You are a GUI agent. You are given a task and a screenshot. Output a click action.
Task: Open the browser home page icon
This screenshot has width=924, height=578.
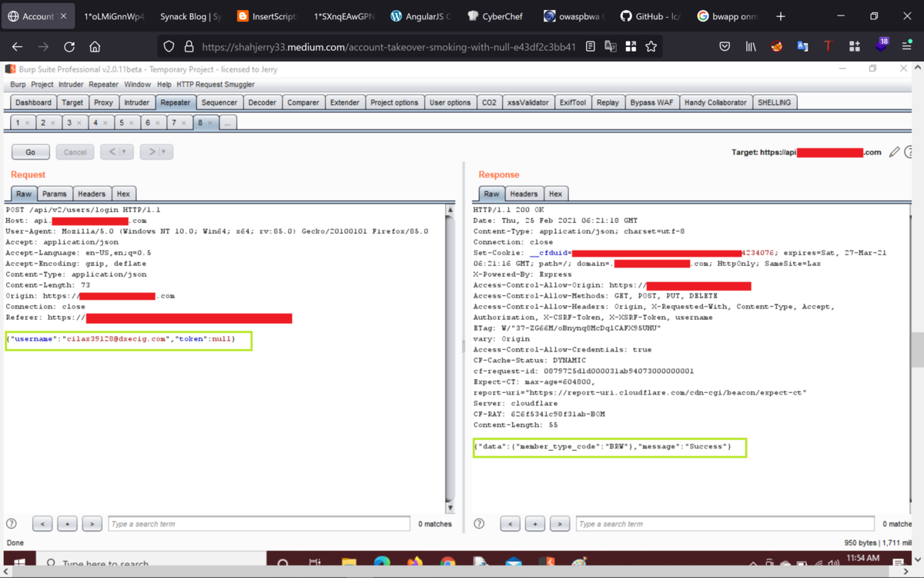[95, 47]
